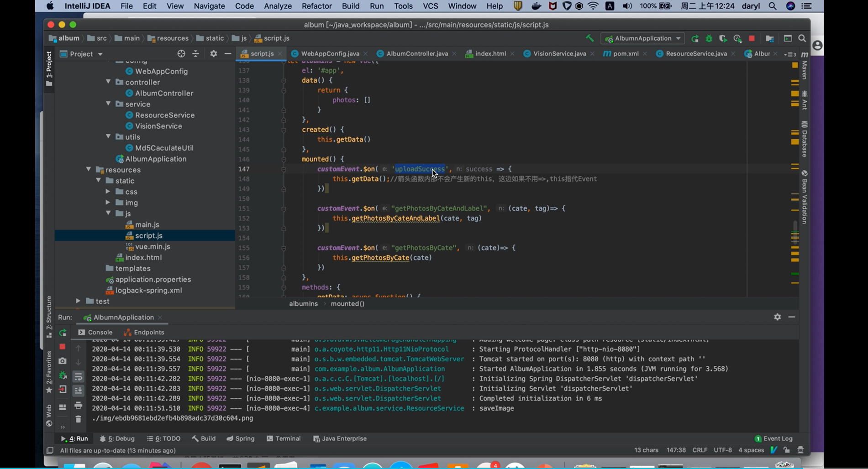Open Search Everywhere magnifier icon
Screen dimensions: 868x469
point(802,38)
